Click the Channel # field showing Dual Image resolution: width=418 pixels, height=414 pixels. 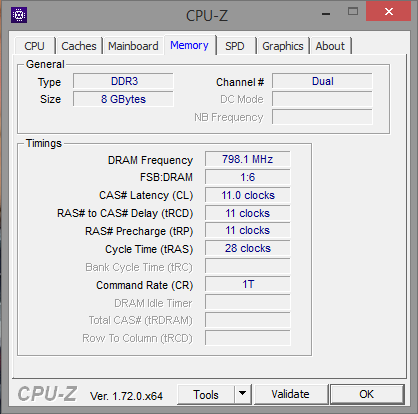click(322, 81)
